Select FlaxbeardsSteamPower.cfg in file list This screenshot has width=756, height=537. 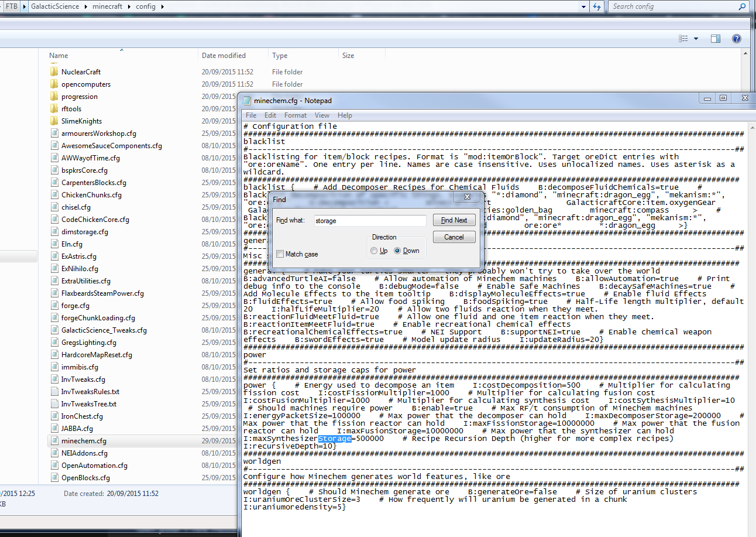click(102, 293)
